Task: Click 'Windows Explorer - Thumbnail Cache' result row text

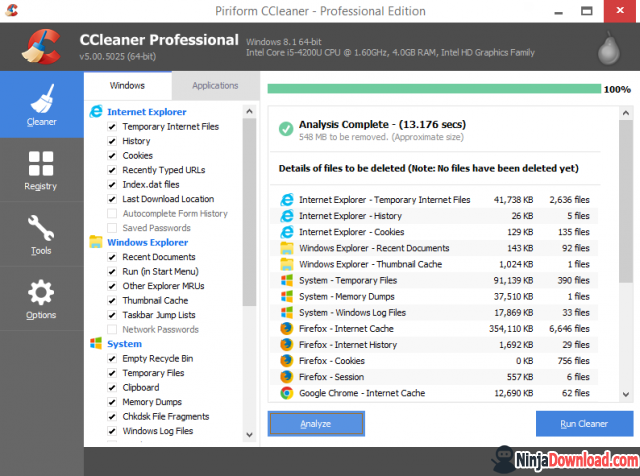Action: pos(370,264)
